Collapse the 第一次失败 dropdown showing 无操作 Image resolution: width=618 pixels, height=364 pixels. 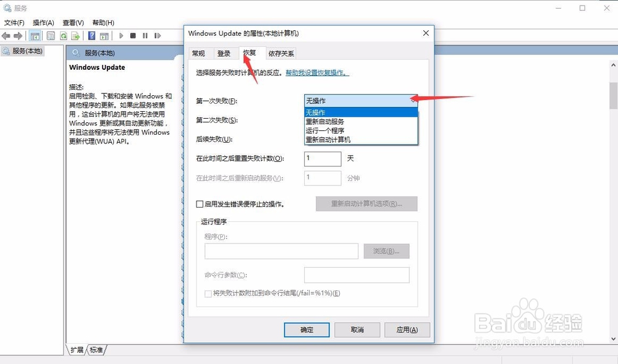point(361,101)
